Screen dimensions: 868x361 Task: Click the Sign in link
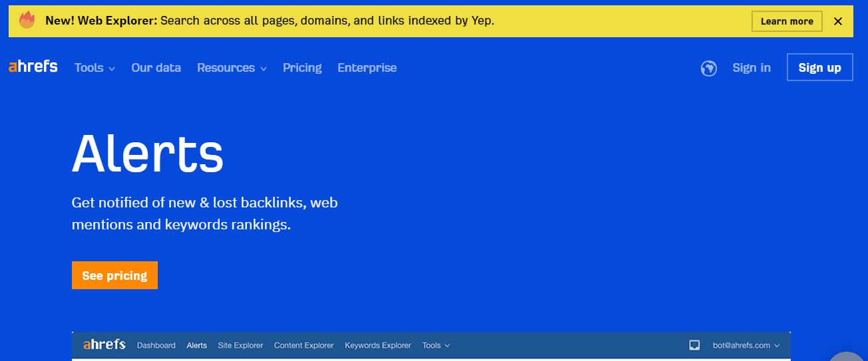tap(752, 68)
